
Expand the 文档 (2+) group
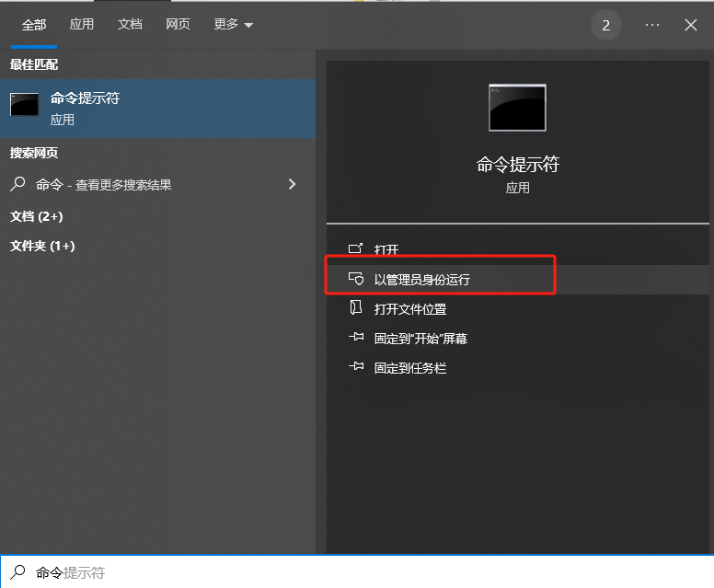[37, 216]
